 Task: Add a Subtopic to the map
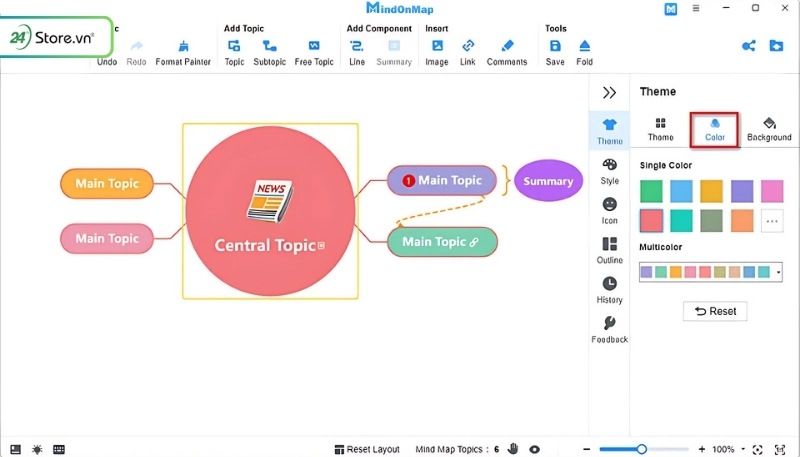(x=269, y=53)
